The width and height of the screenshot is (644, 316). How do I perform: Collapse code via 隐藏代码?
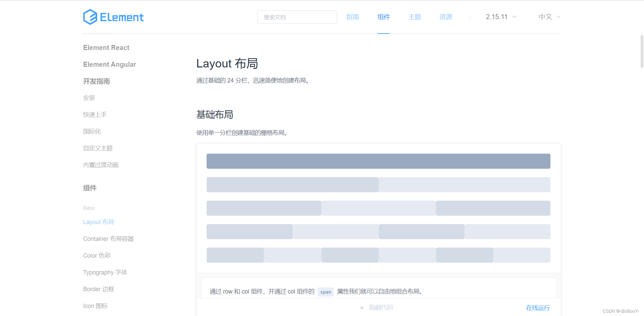(x=381, y=307)
